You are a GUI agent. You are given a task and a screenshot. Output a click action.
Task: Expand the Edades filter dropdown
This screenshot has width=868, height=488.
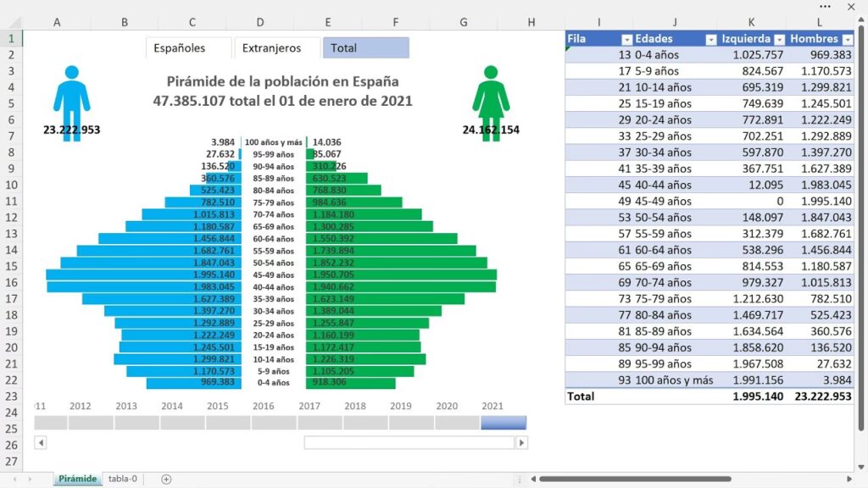[709, 39]
